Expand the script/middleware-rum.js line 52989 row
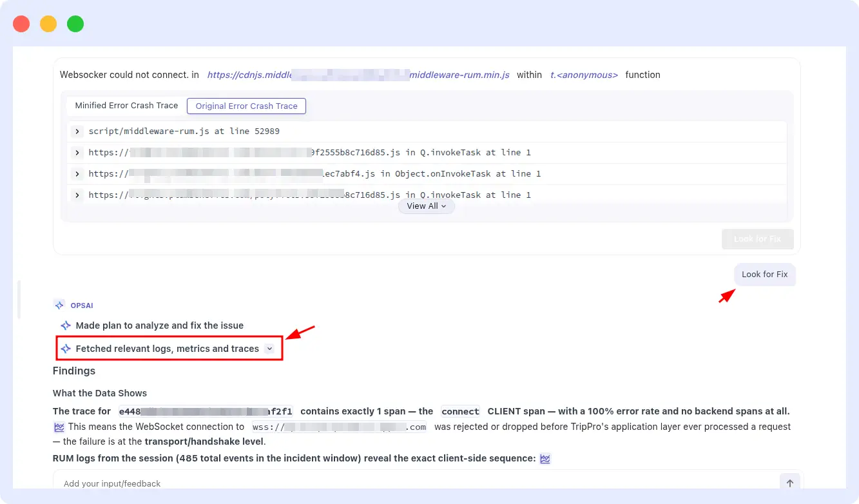 [77, 131]
